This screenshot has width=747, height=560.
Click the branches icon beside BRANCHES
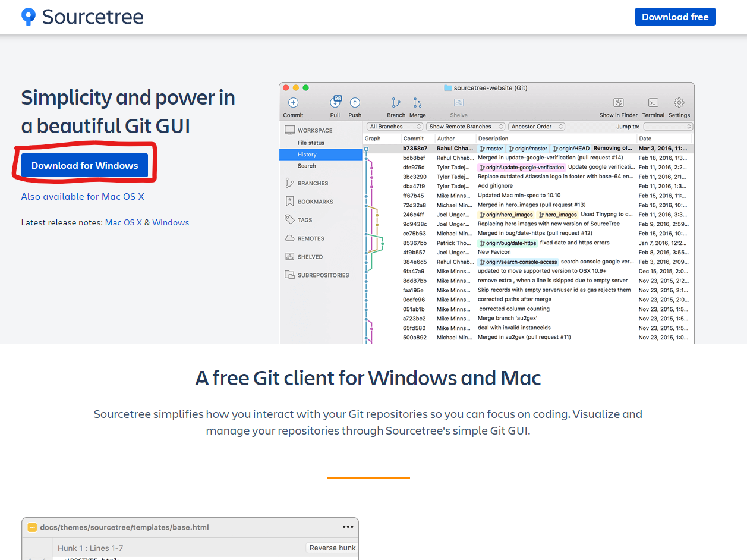289,183
